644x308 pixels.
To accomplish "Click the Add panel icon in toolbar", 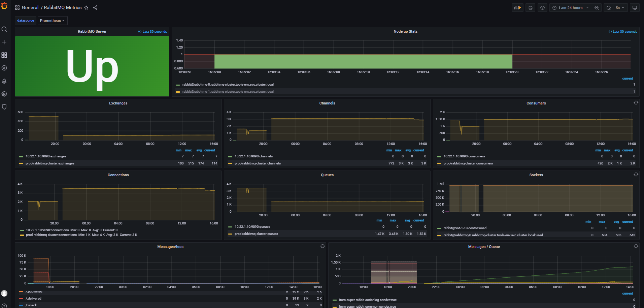I will [517, 8].
